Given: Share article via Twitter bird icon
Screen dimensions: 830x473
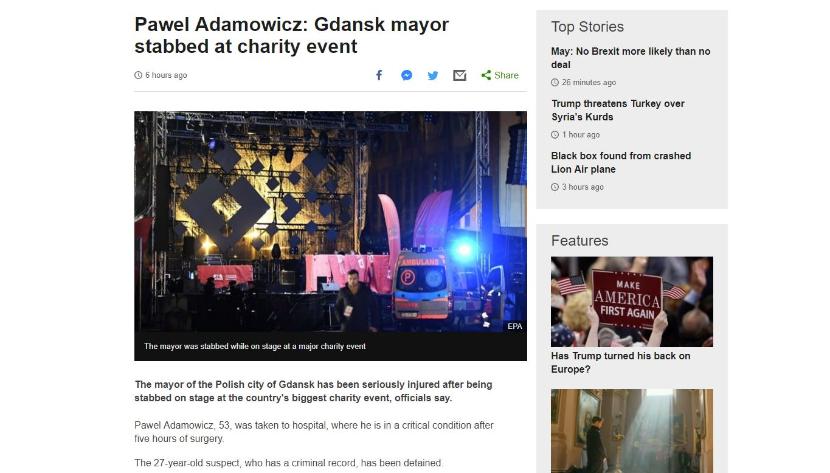Looking at the screenshot, I should pos(433,75).
